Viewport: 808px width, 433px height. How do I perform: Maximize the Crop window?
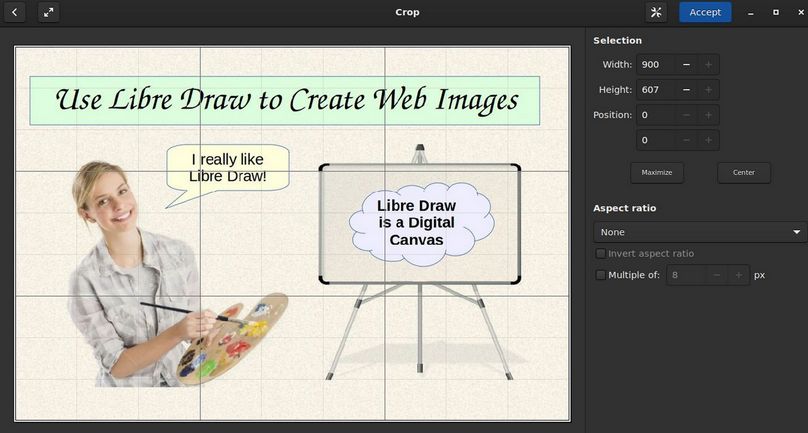(776, 12)
